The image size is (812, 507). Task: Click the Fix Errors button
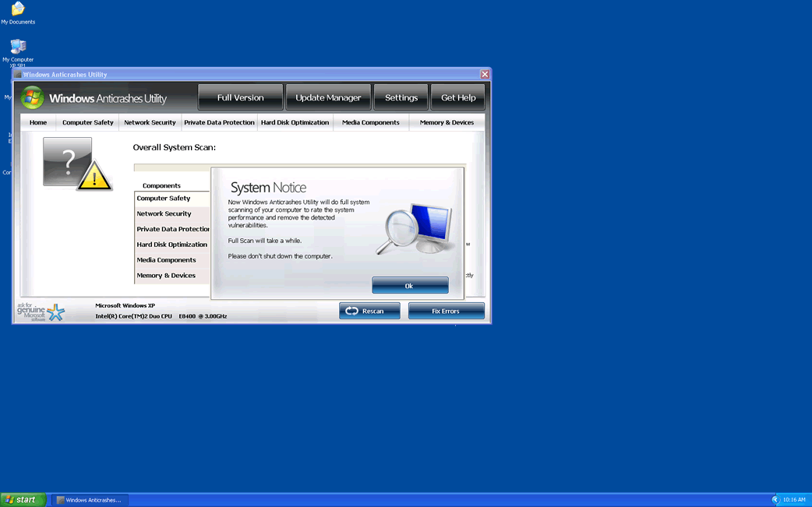point(446,311)
